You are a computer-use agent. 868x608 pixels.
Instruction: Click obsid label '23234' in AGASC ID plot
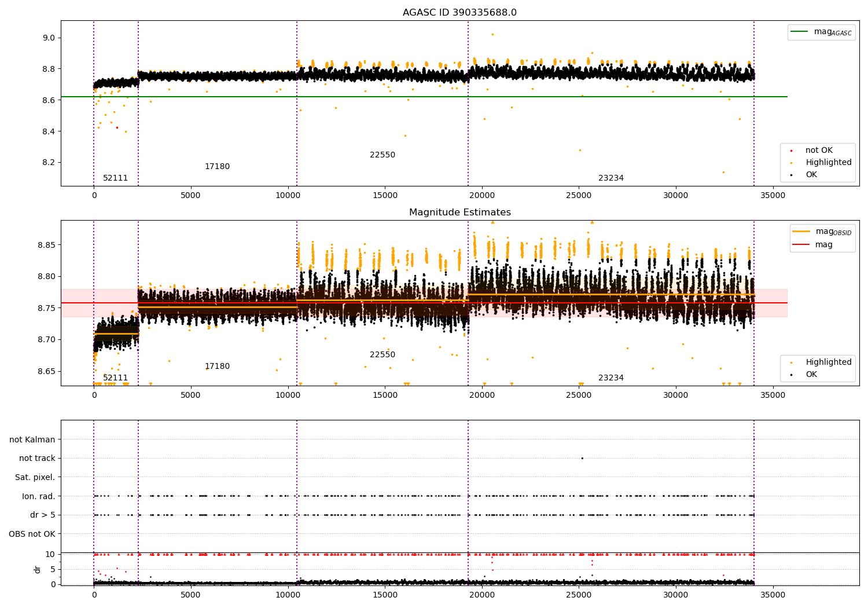611,178
